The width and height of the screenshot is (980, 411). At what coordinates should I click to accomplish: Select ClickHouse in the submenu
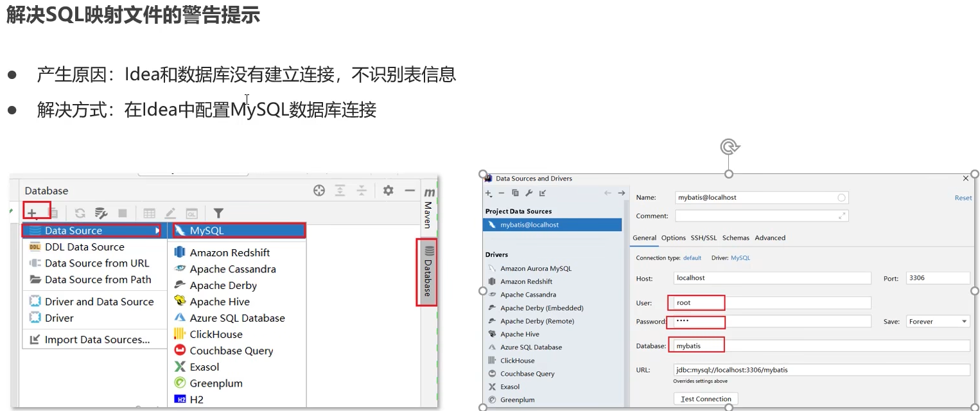pos(238,335)
